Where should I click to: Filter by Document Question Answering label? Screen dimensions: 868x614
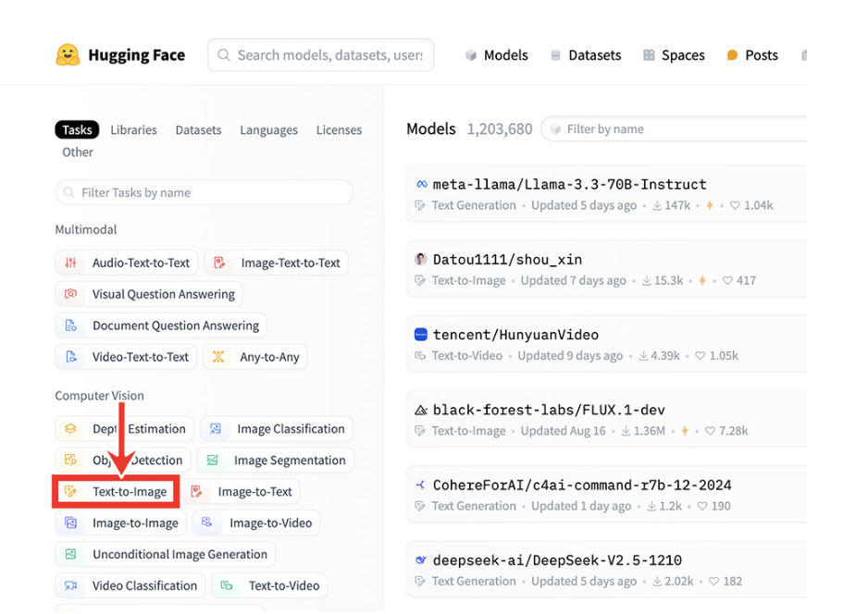176,325
